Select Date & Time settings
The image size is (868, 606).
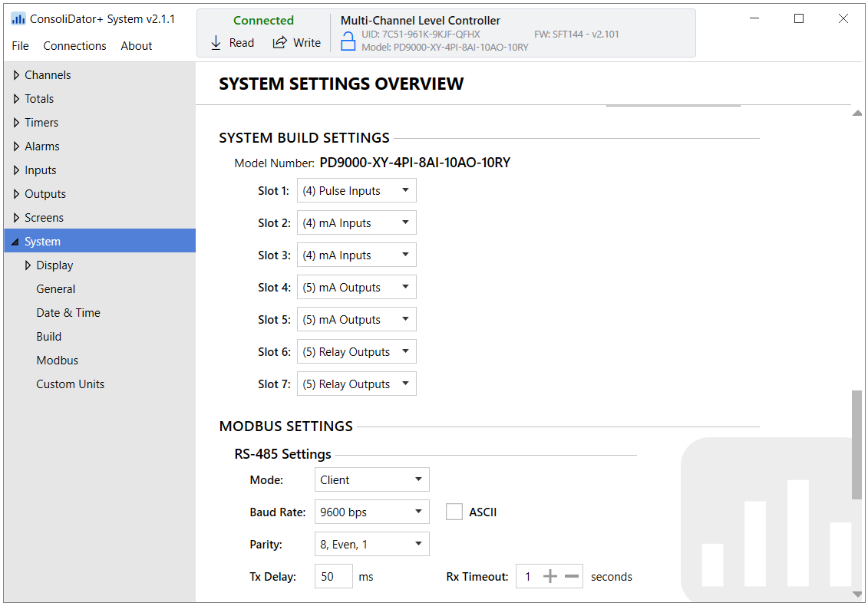click(x=68, y=313)
